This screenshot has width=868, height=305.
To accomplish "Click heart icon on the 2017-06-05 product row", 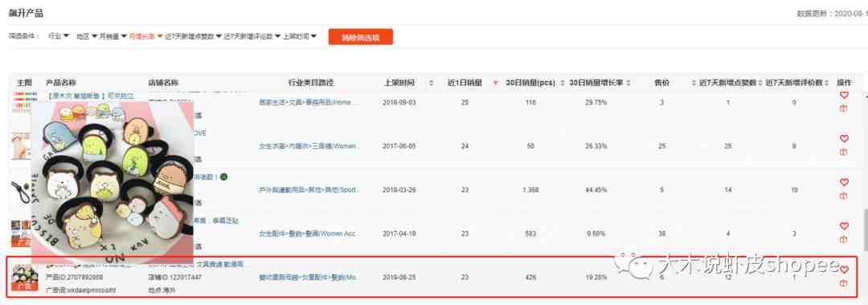I will tap(844, 138).
